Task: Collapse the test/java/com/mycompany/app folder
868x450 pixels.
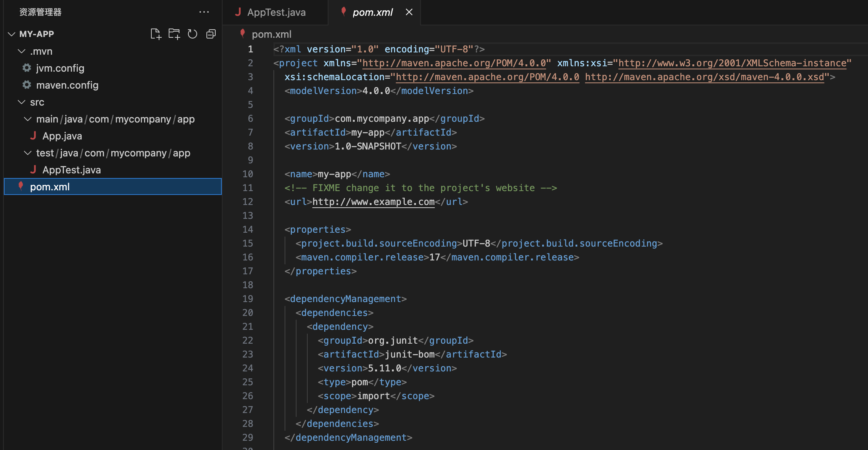Action: [28, 153]
